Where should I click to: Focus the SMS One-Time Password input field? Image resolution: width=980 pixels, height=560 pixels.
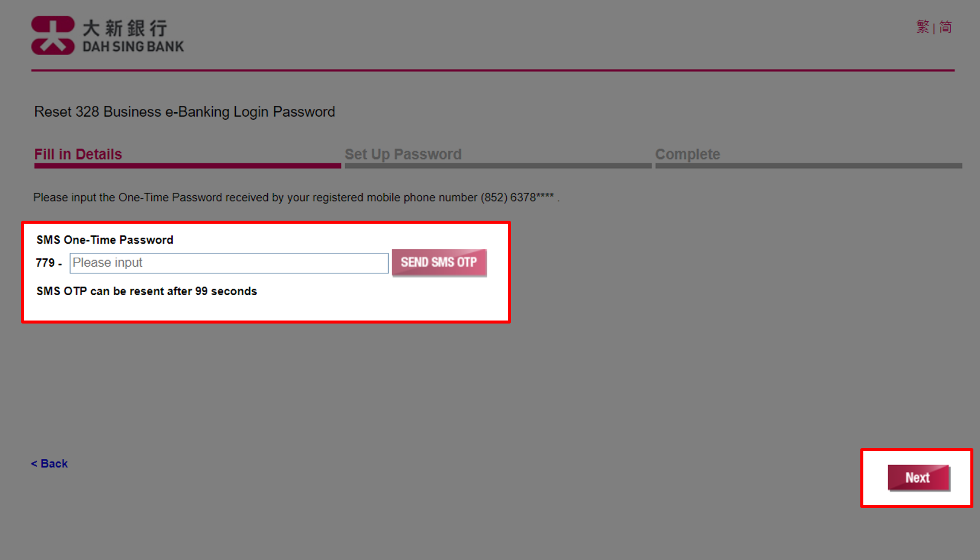pos(229,263)
